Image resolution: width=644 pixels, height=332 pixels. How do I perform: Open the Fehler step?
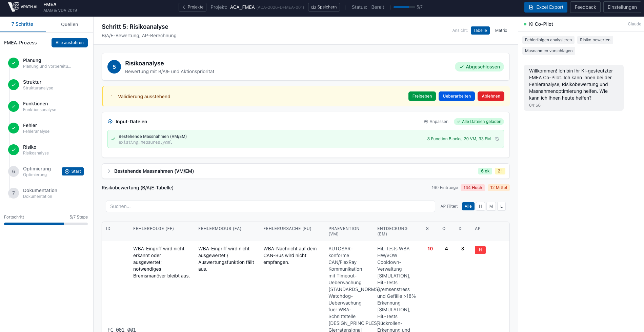pos(47,128)
